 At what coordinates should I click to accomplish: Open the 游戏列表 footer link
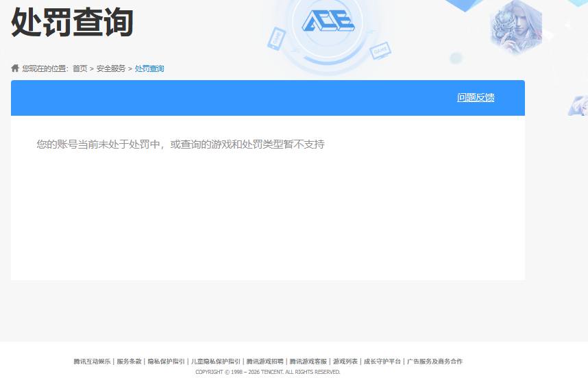click(x=345, y=361)
